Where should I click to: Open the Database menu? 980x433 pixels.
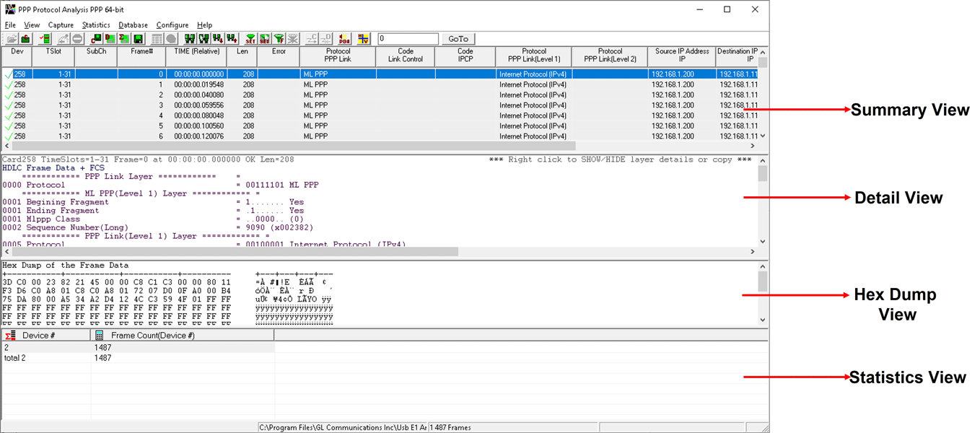(133, 25)
